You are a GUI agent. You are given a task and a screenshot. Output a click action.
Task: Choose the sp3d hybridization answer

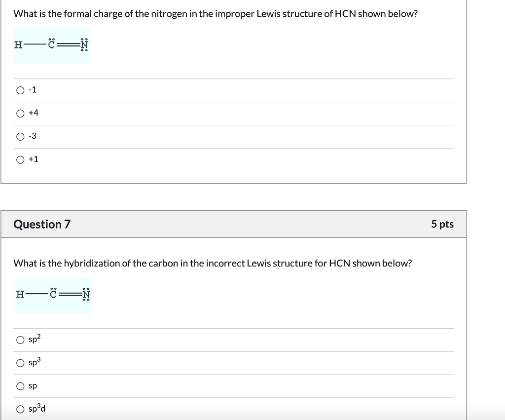[x=21, y=409]
